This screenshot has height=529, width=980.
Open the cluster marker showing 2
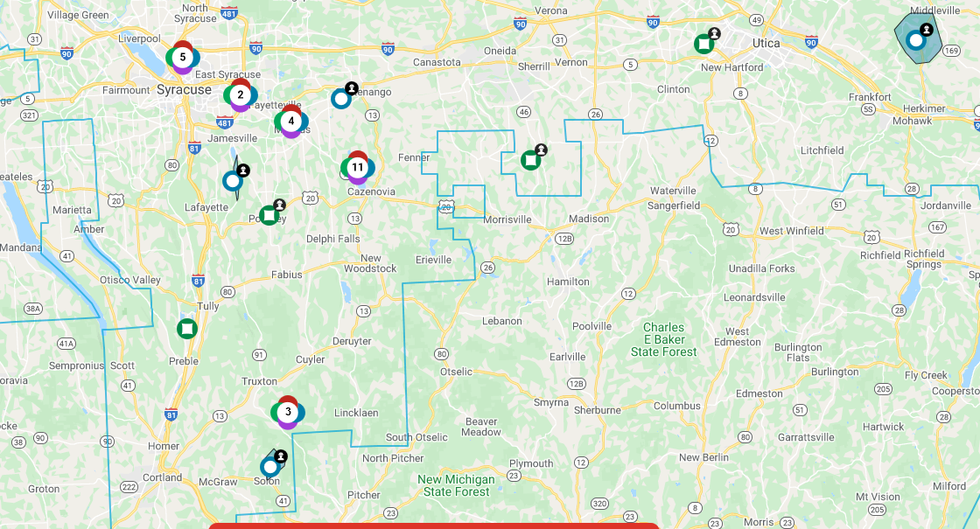[x=241, y=94]
